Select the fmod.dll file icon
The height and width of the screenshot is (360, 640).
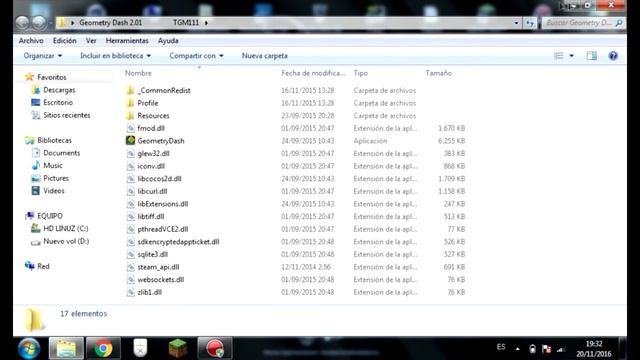(130, 128)
